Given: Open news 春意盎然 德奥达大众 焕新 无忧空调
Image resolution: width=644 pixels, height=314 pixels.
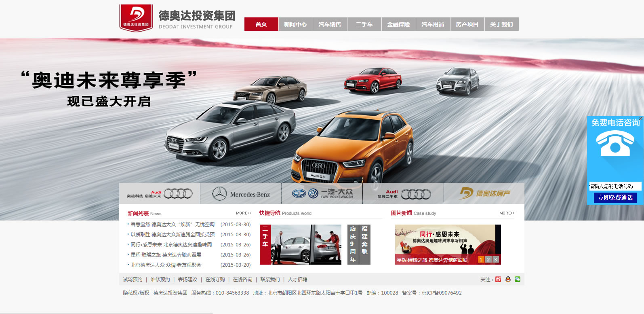Looking at the screenshot, I should pos(173,224).
